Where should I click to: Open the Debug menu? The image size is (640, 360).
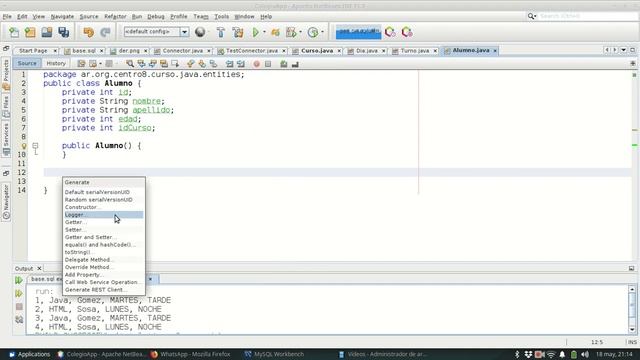pos(156,16)
